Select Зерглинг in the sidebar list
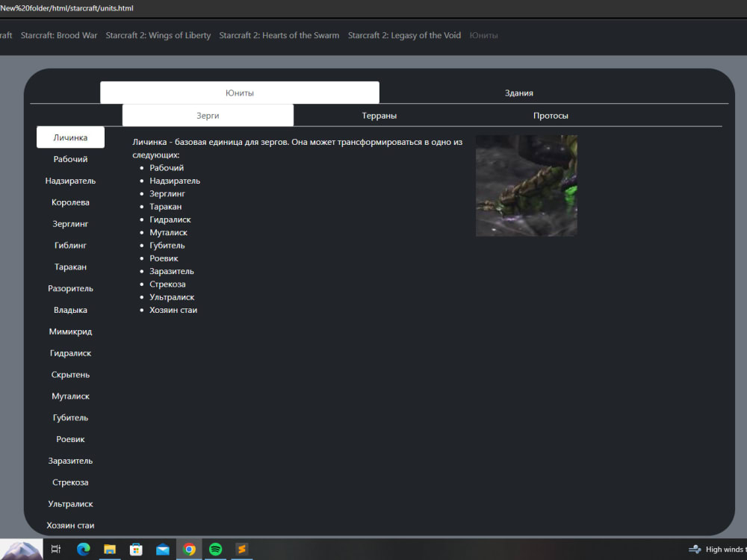Screen dimensions: 747x560 (70, 223)
